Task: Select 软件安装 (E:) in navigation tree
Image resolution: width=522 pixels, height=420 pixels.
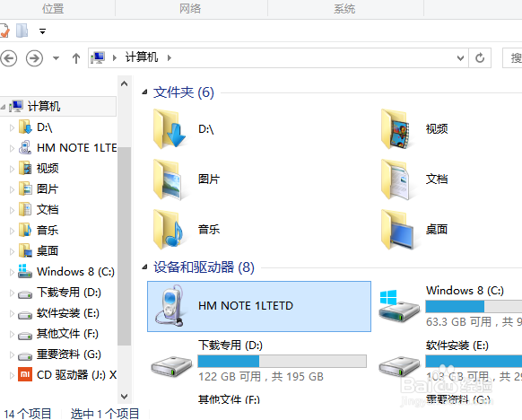Action: tap(68, 312)
